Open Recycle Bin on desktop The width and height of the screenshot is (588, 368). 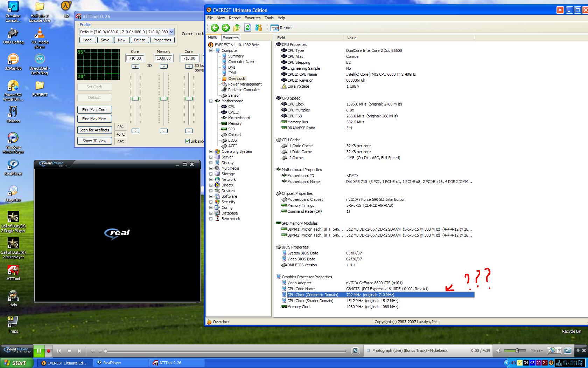point(572,331)
